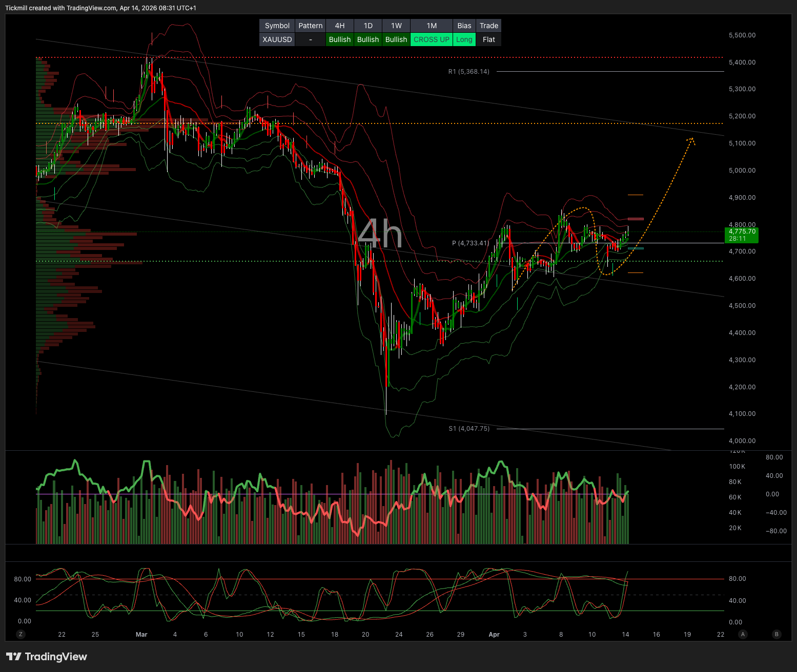Click the large 4h watermark on chart
Viewport: 797px width, 672px height.
[x=380, y=234]
